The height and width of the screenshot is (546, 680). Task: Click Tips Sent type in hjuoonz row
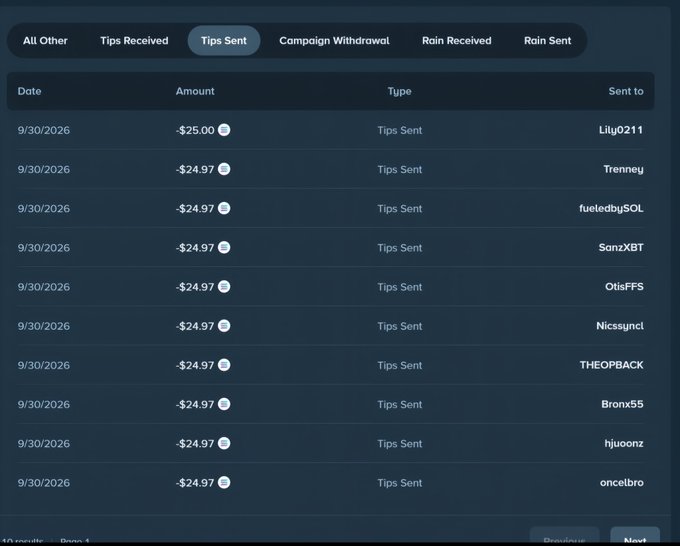point(399,444)
